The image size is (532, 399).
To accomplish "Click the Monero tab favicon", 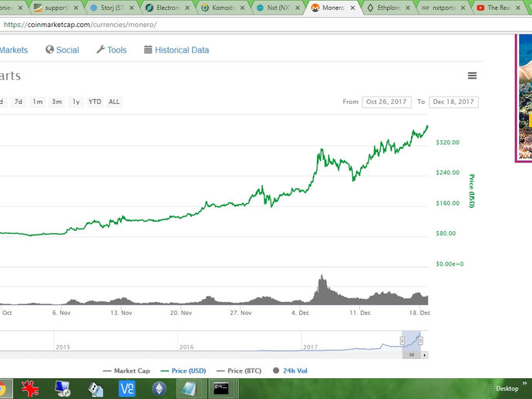I will click(x=315, y=8).
